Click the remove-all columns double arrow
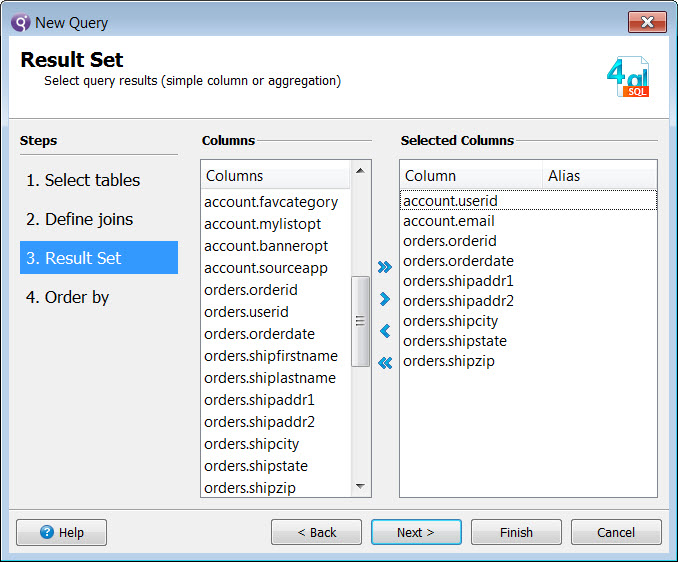Screen dimensions: 678x562 coord(385,363)
